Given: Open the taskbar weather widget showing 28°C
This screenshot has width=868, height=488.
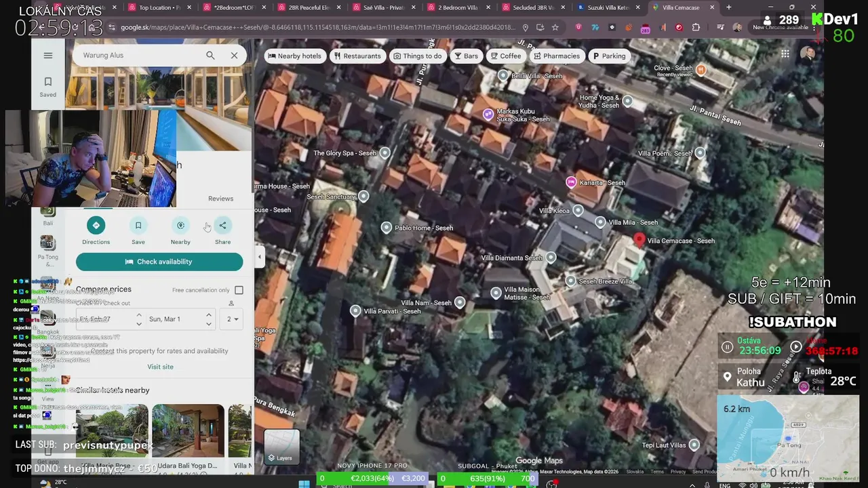Looking at the screenshot, I should pyautogui.click(x=54, y=483).
